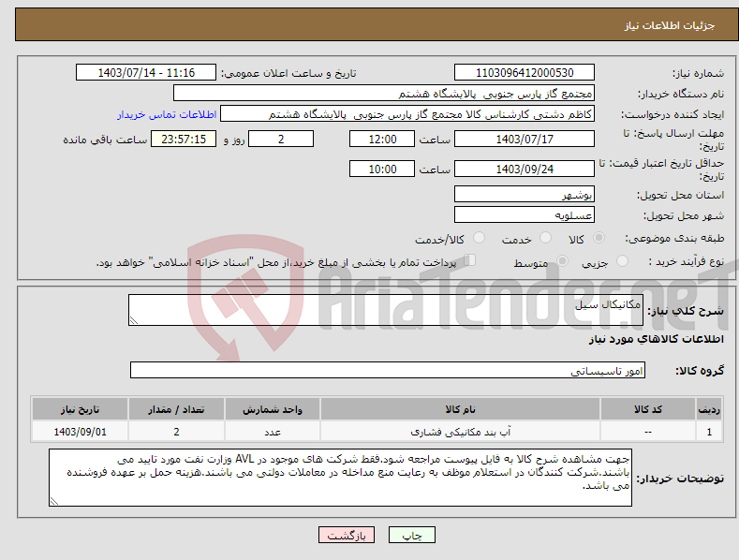Click the کد کالا column header
The image size is (739, 560).
click(x=648, y=409)
